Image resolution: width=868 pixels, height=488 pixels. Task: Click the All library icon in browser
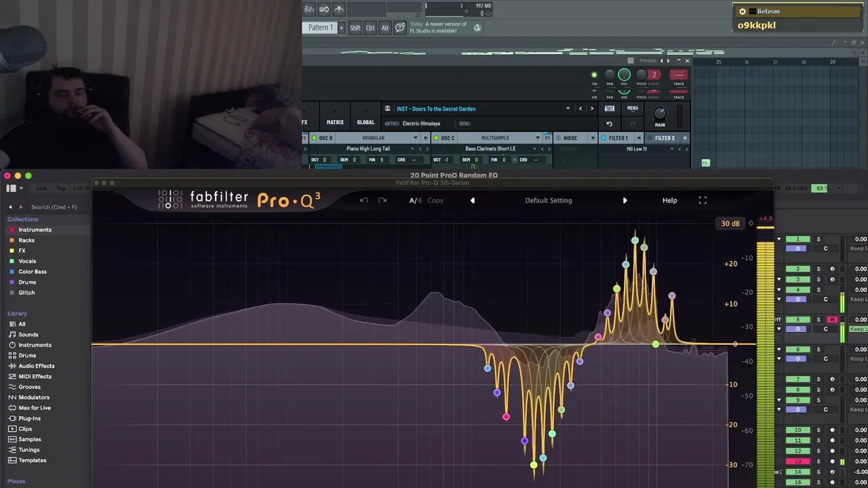12,324
